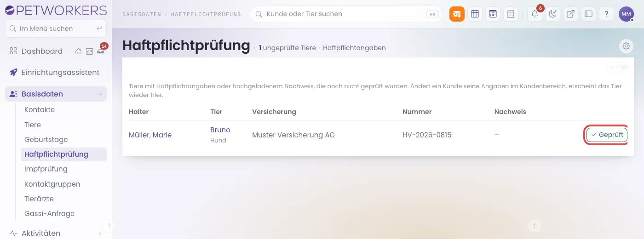Click the Halter column header
644x239 pixels.
tap(139, 112)
